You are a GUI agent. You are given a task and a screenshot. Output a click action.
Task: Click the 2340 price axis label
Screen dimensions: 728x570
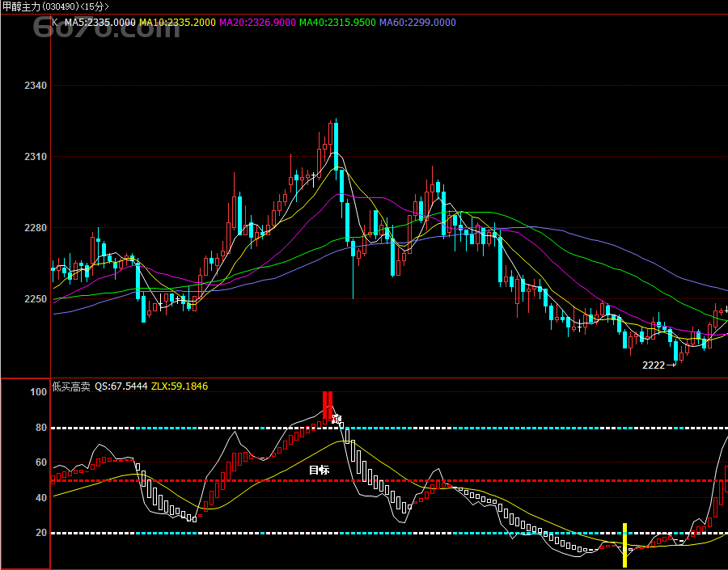click(x=37, y=86)
